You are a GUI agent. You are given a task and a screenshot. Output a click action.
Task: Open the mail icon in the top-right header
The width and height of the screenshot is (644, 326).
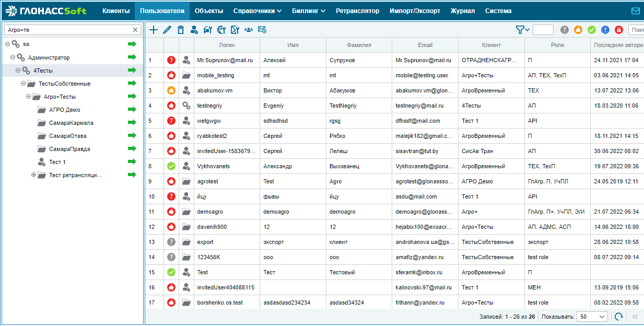click(636, 10)
